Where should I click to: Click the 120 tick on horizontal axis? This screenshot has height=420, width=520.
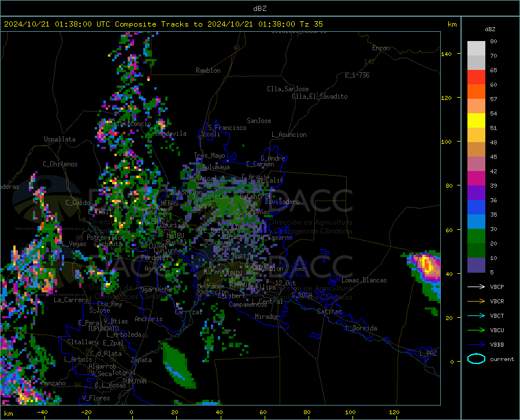[x=394, y=412]
